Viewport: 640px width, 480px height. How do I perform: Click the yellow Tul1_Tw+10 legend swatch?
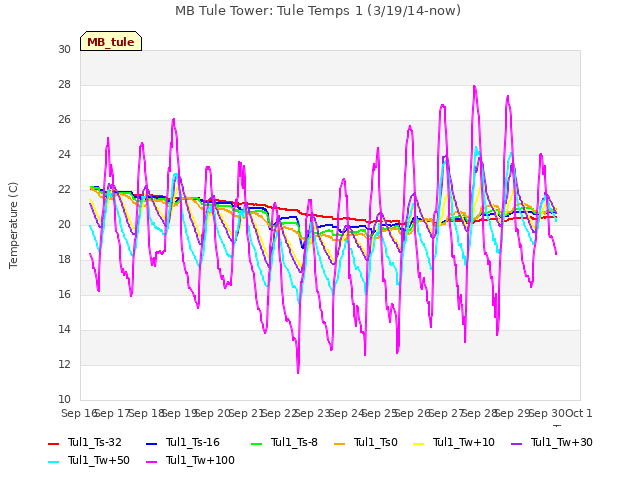[x=419, y=443]
